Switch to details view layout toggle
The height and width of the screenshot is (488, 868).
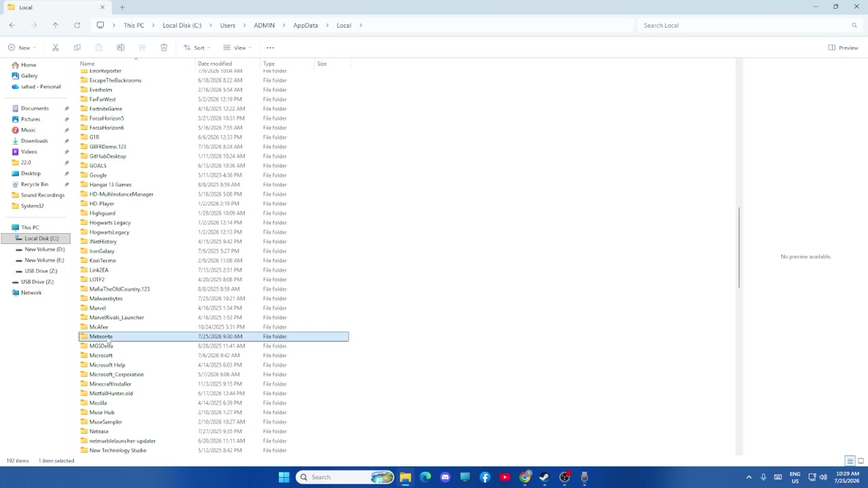[850, 461]
